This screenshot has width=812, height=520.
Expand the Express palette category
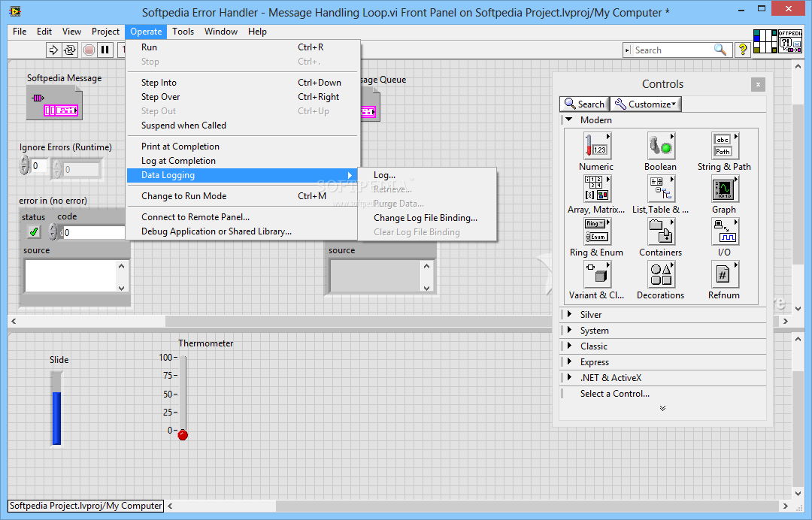pos(569,361)
